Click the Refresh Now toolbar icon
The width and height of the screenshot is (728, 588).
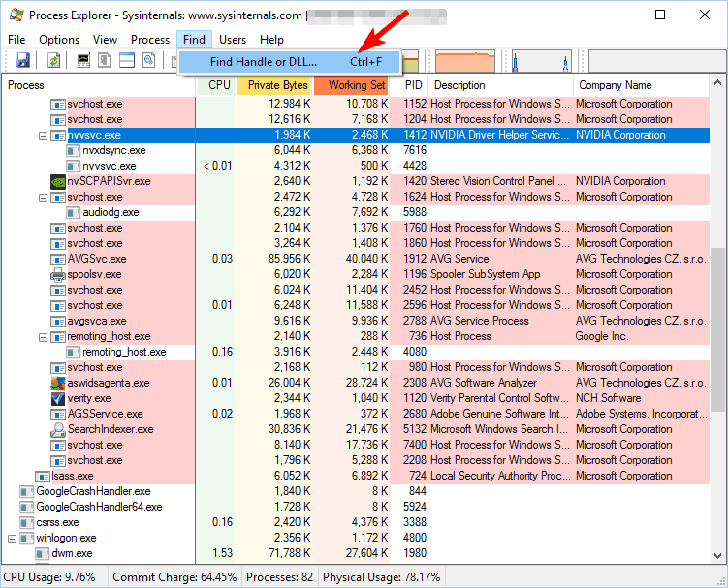point(54,60)
